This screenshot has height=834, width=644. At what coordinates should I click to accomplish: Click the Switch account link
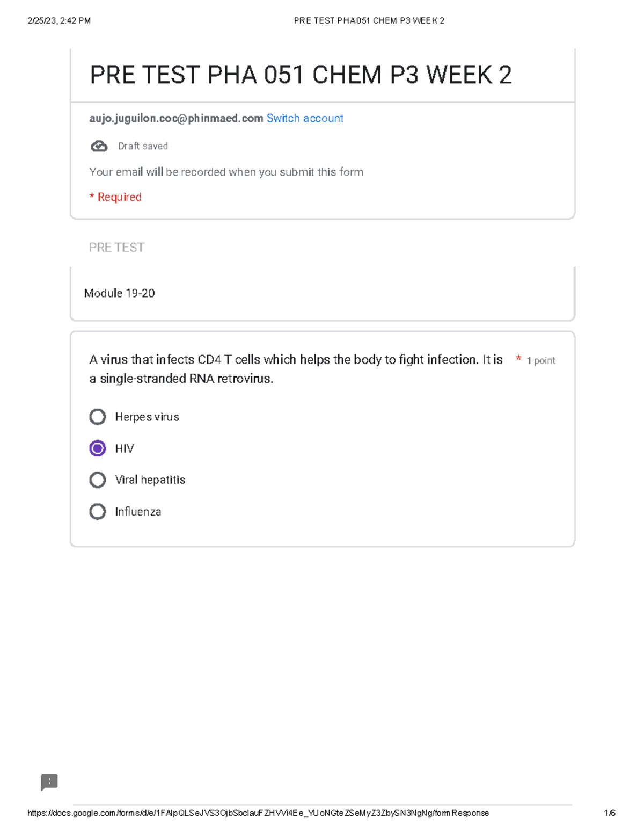pos(304,119)
